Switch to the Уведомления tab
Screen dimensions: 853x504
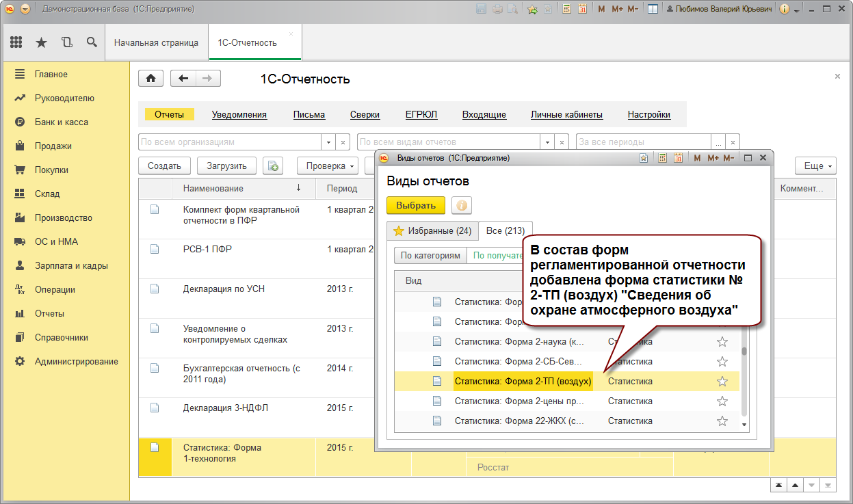239,115
